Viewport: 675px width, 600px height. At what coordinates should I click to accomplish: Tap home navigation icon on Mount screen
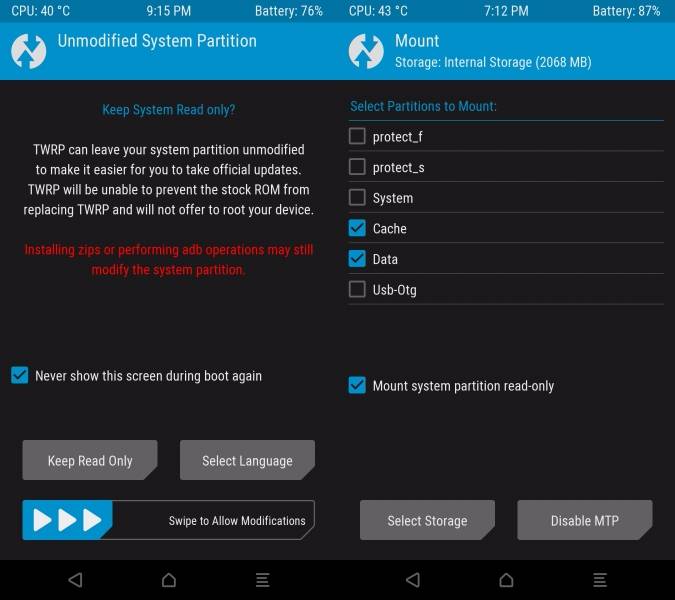point(506,580)
